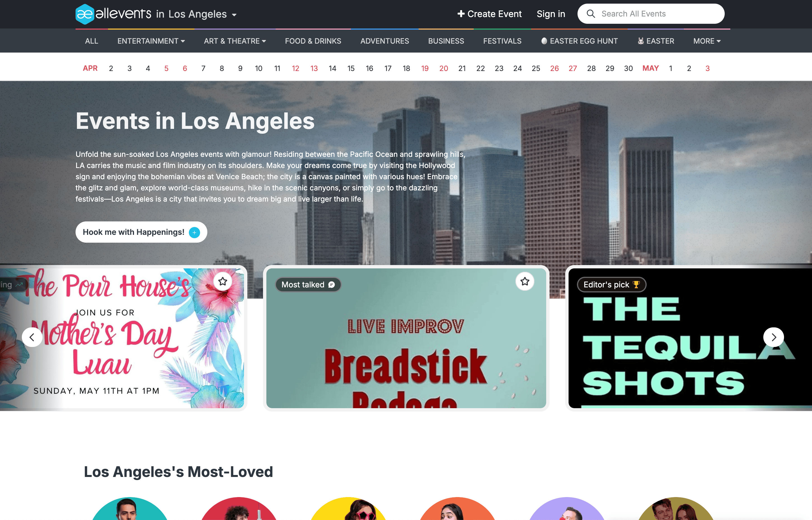Image resolution: width=812 pixels, height=520 pixels.
Task: Bookmark the Mother's Day Luau event star
Action: click(222, 281)
